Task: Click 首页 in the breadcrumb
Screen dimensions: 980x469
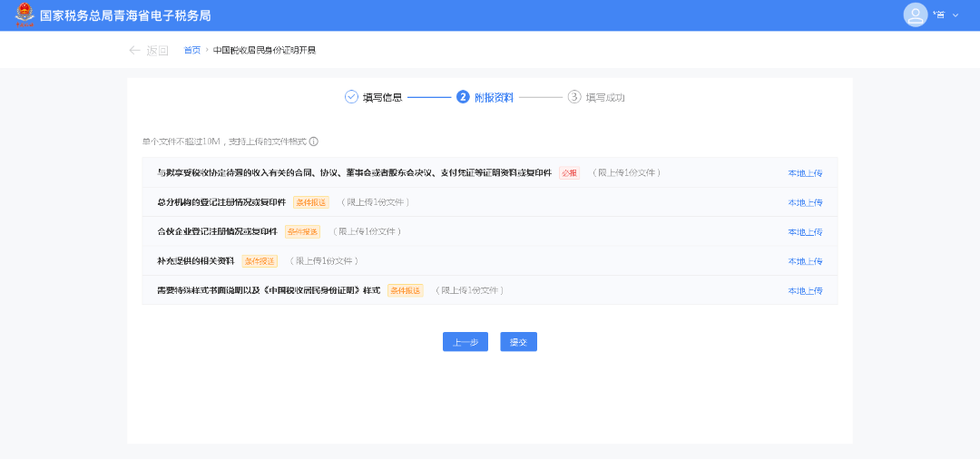Action: (191, 50)
